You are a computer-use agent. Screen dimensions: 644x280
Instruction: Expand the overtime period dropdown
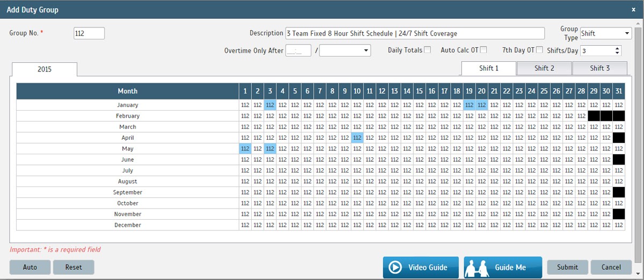click(345, 50)
